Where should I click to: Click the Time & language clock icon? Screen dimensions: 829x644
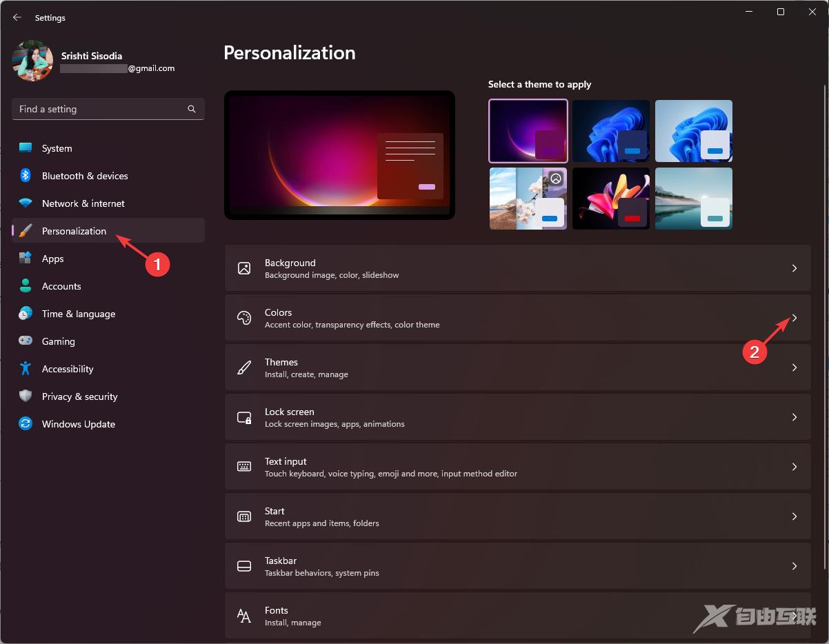click(26, 314)
